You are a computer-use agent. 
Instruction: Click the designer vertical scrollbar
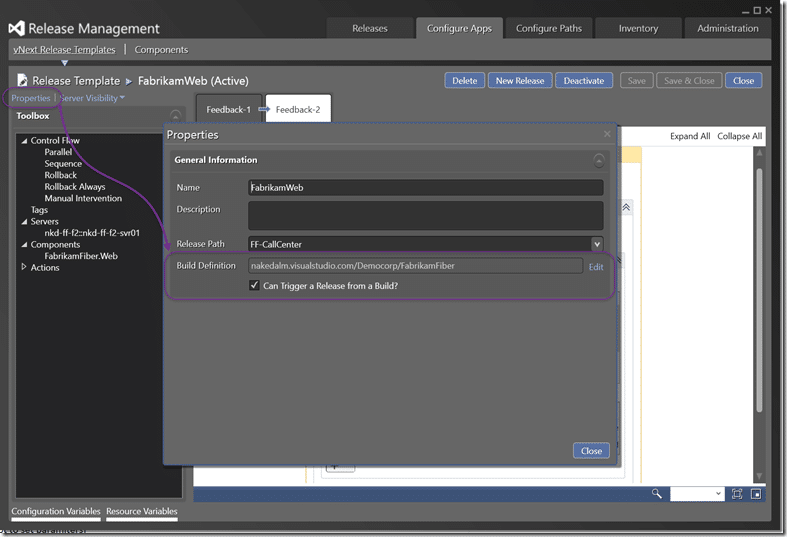pyautogui.click(x=759, y=291)
